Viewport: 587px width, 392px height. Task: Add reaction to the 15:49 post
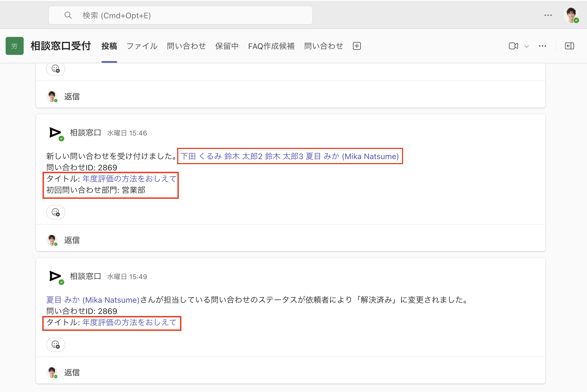(56, 345)
